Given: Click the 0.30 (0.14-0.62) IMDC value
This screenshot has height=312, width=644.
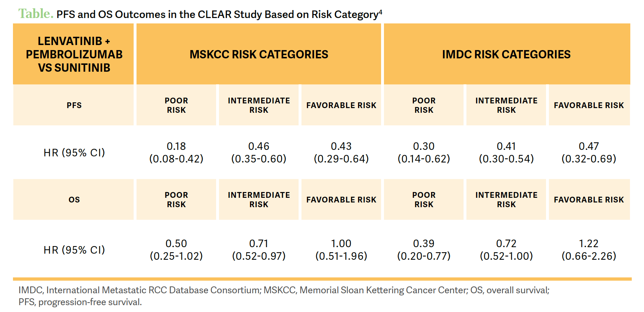Looking at the screenshot, I should click(x=424, y=152).
